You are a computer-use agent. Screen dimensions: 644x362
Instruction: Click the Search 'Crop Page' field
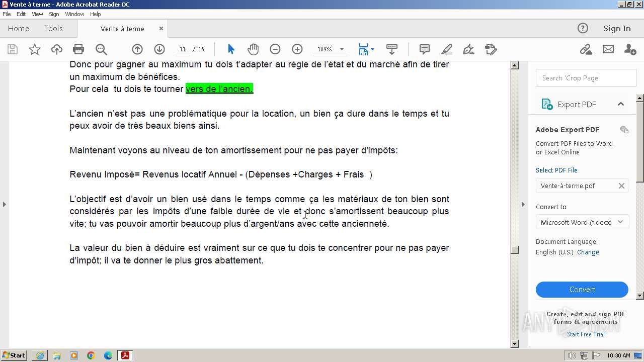coord(586,78)
